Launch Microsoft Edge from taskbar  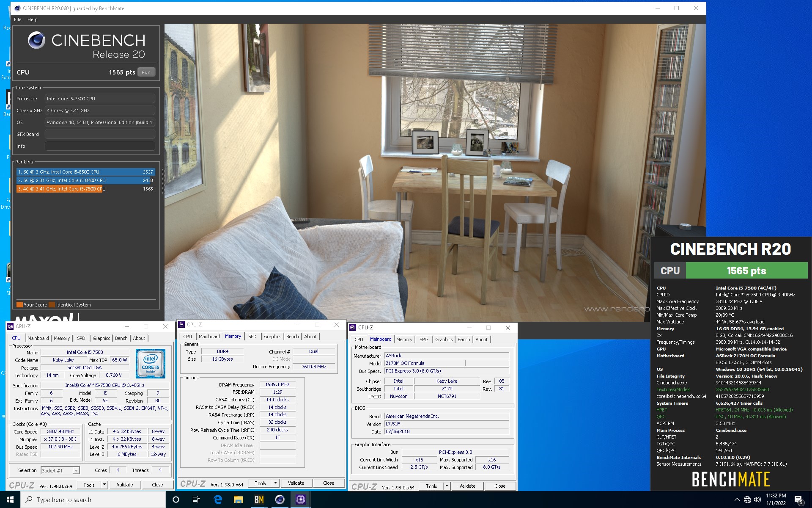(x=218, y=500)
